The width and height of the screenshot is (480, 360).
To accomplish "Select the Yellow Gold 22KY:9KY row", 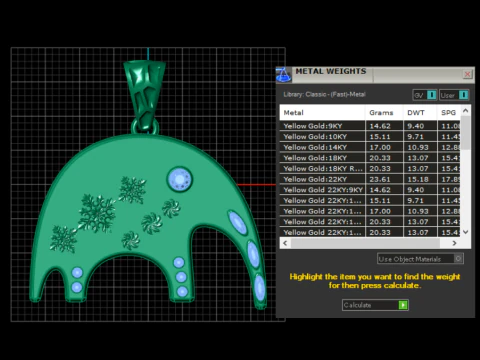I will click(370, 190).
